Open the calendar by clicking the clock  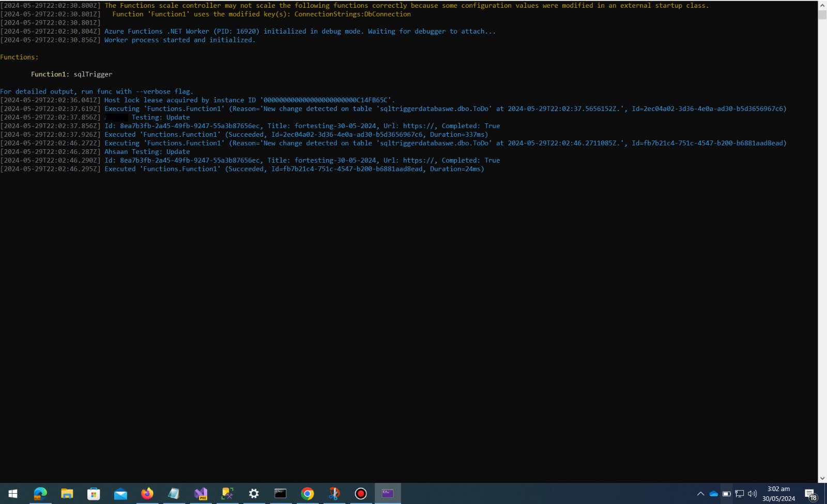778,494
